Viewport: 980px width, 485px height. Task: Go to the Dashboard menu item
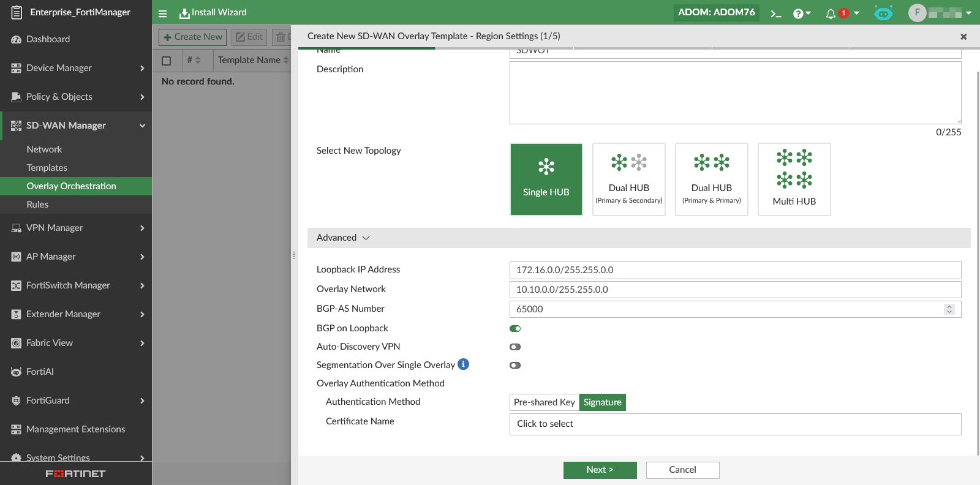point(48,39)
